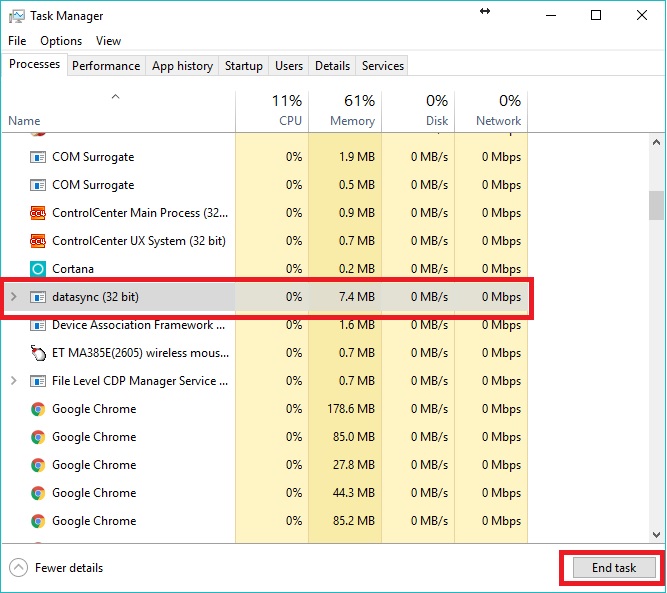Image resolution: width=667 pixels, height=593 pixels.
Task: Click the 27.8 MB memory value
Action: pos(353,465)
